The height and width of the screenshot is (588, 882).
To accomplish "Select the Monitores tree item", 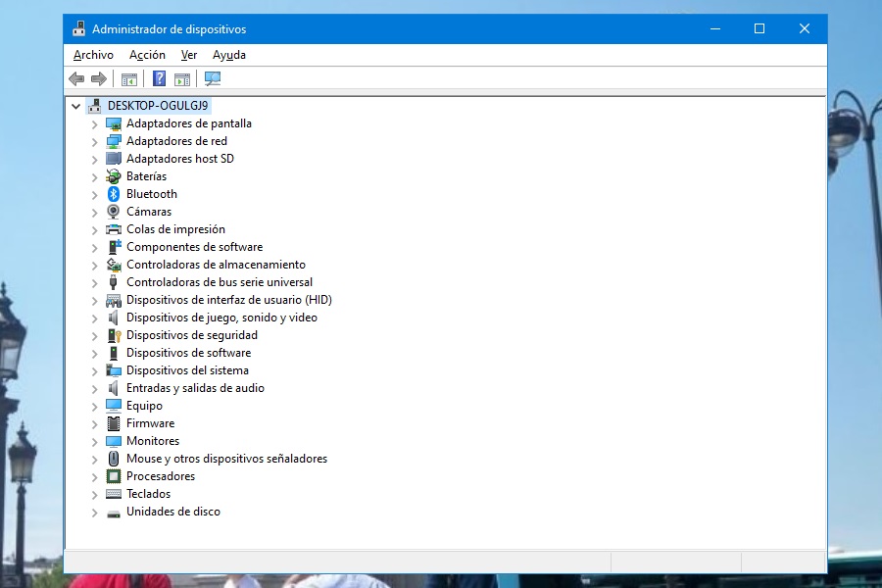I will point(154,441).
